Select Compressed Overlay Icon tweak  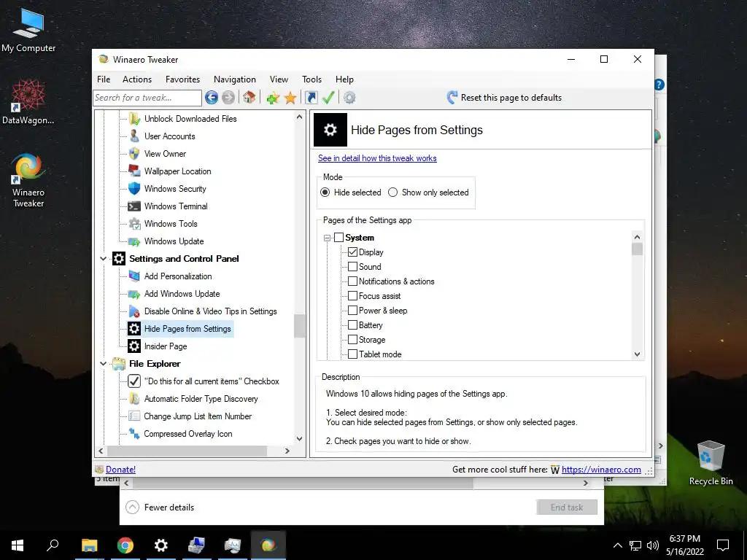point(188,434)
